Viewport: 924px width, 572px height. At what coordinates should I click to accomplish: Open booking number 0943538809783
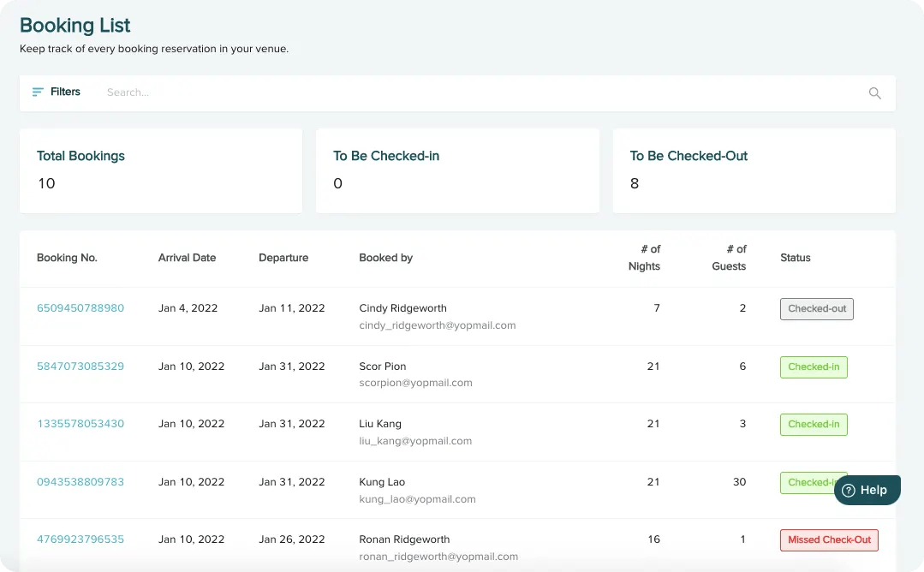[80, 482]
